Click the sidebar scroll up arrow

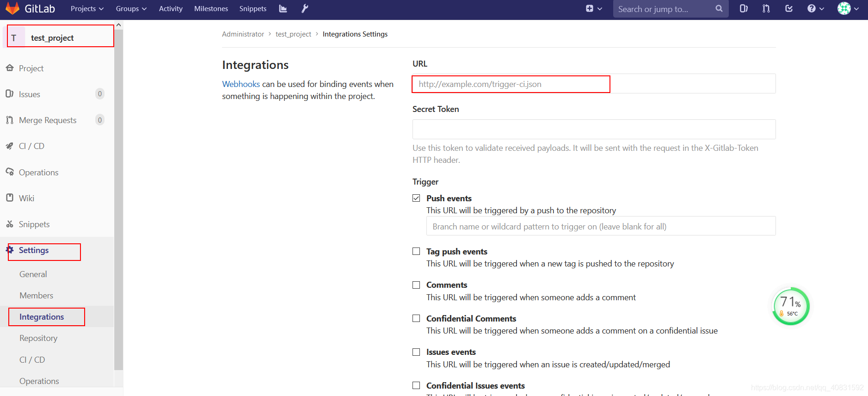119,25
